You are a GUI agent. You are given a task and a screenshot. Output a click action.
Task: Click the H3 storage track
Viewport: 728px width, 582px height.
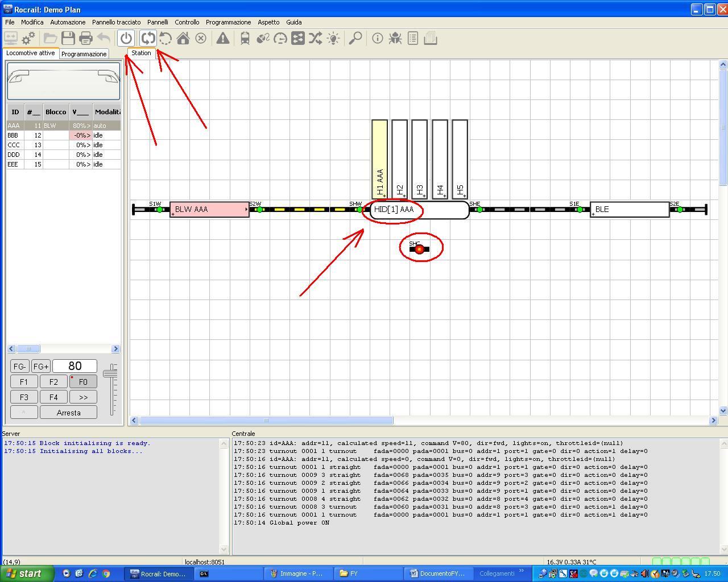tap(420, 159)
